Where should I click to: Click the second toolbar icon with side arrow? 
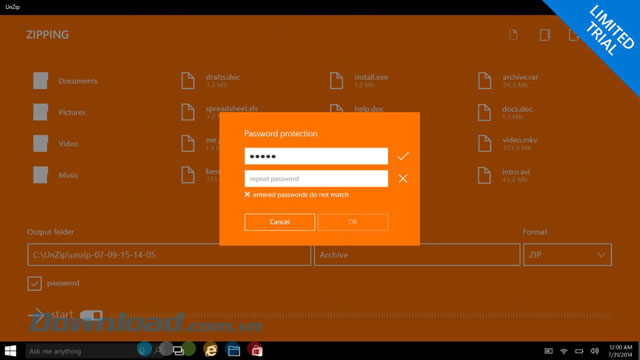(545, 35)
